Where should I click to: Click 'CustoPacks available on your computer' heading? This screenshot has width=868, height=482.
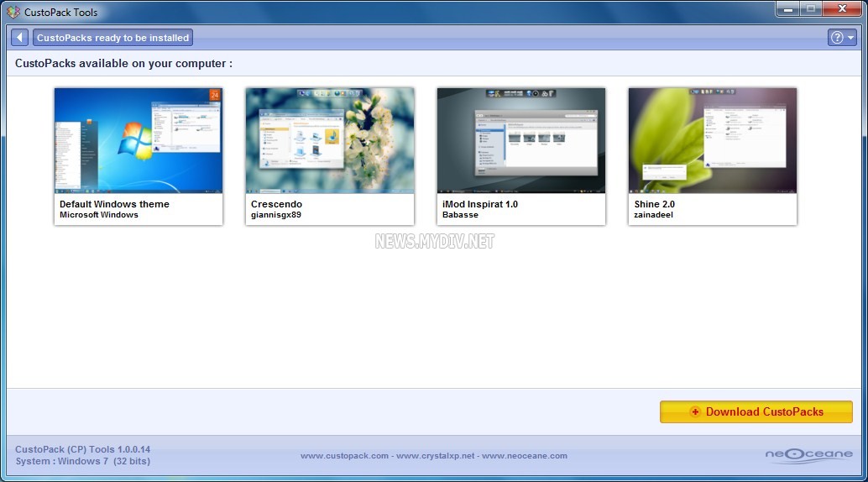point(123,64)
